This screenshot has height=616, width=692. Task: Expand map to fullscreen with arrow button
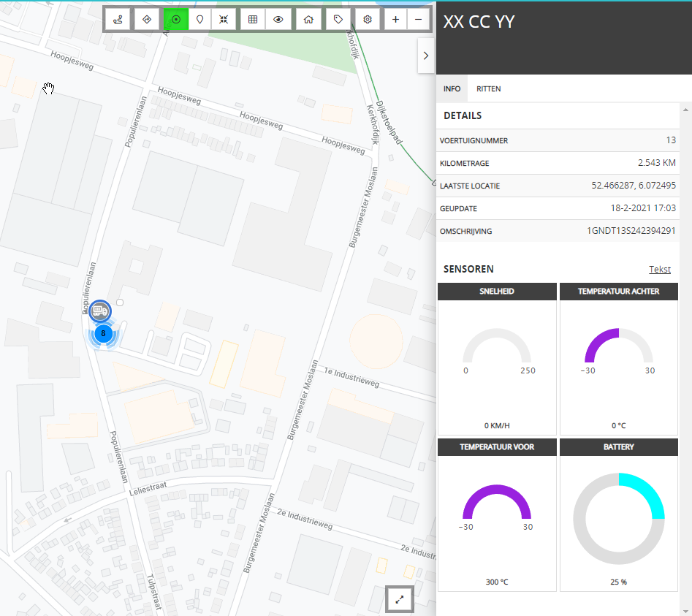pyautogui.click(x=400, y=600)
